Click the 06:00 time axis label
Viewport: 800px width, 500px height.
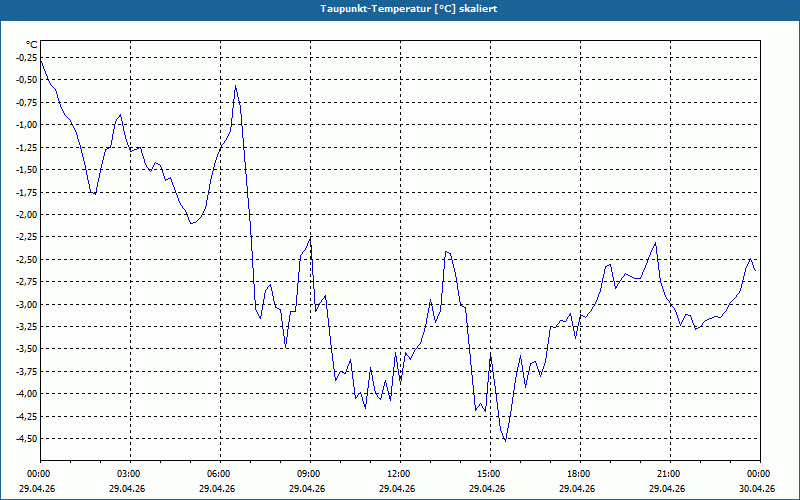click(220, 474)
